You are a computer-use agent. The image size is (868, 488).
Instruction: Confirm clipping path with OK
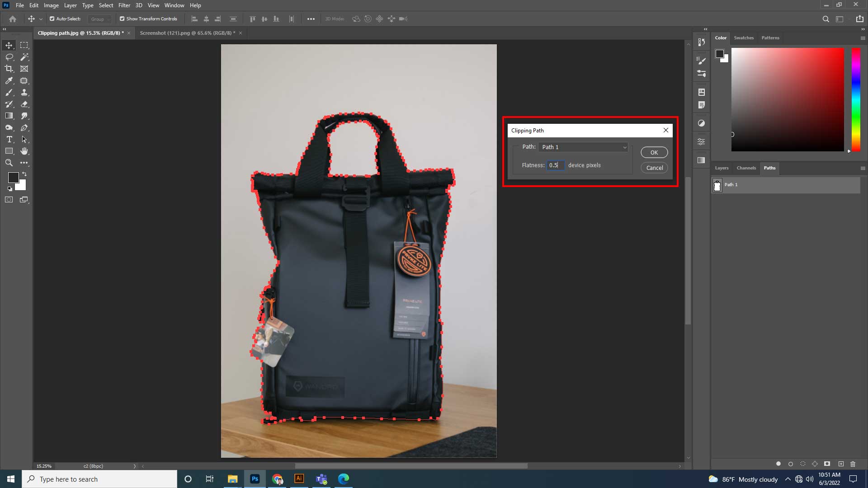[x=654, y=152]
